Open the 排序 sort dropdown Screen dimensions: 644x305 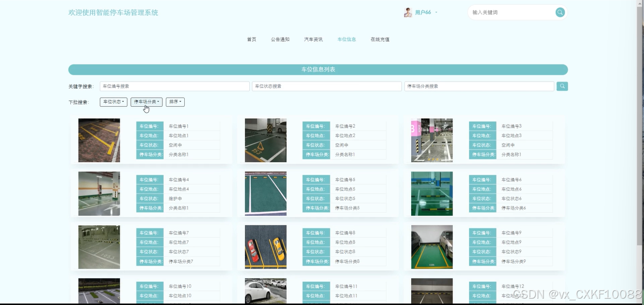(175, 102)
